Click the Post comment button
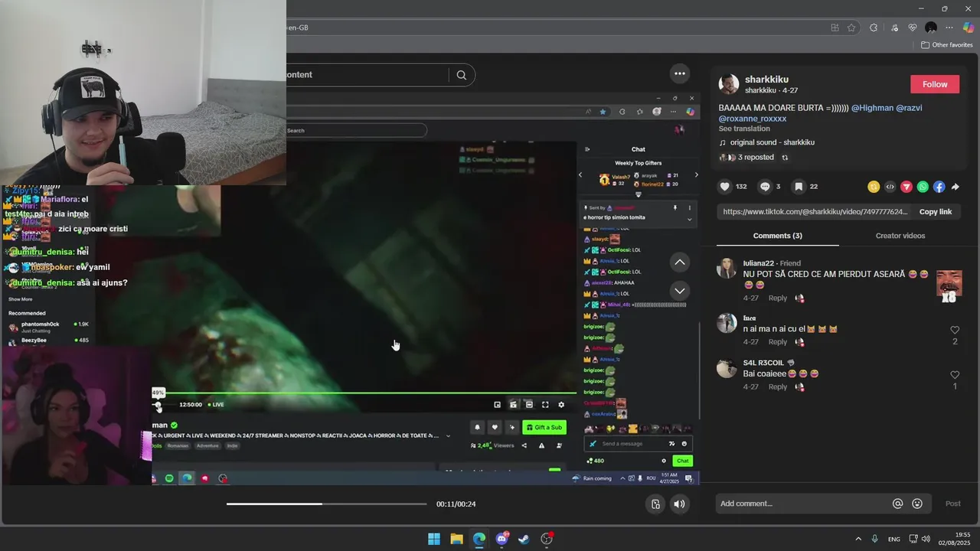The height and width of the screenshot is (551, 980). coord(952,504)
